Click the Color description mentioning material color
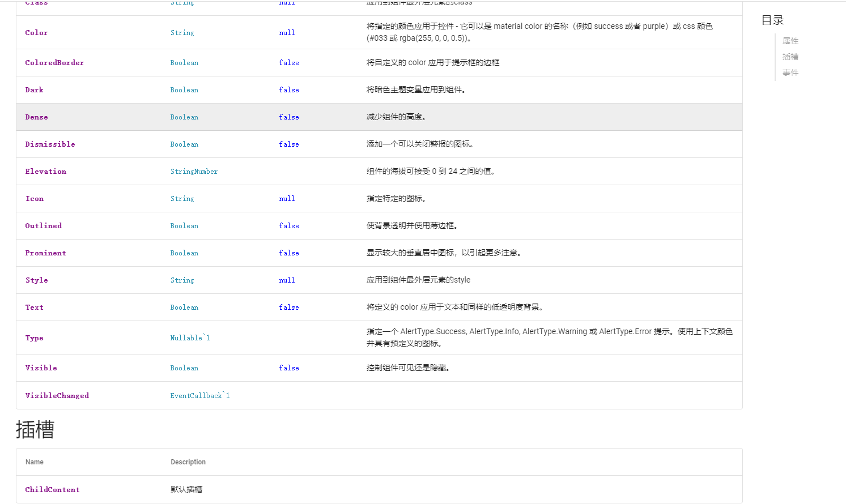The image size is (846, 504). point(539,32)
